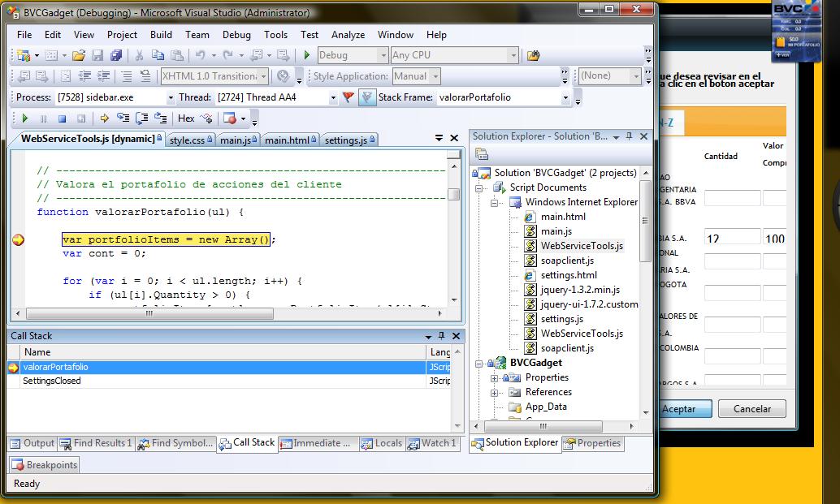Open the Thread AA4 dropdown
840x504 pixels.
[333, 97]
